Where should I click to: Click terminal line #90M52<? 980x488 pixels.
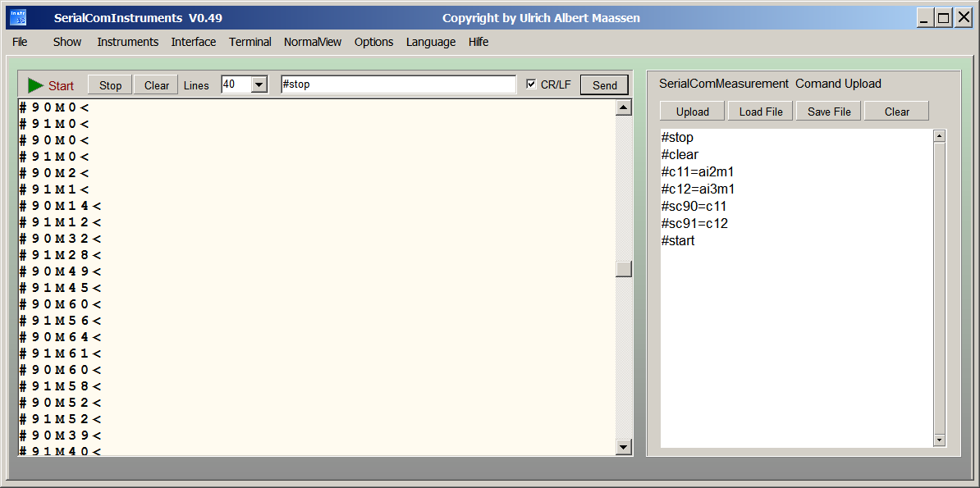coord(61,403)
